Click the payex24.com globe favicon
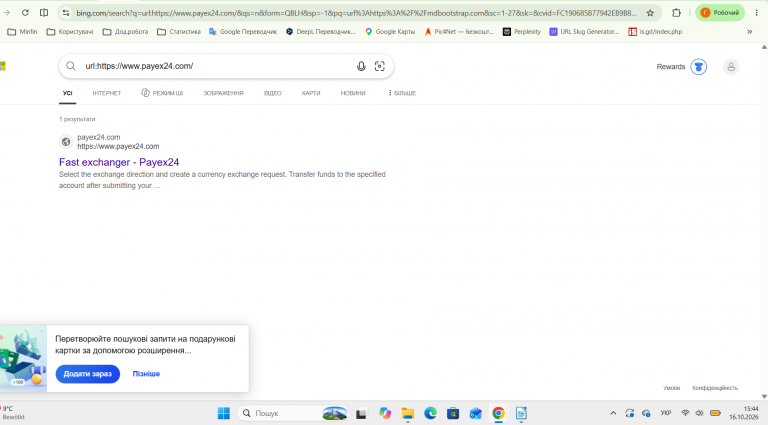 tap(66, 142)
